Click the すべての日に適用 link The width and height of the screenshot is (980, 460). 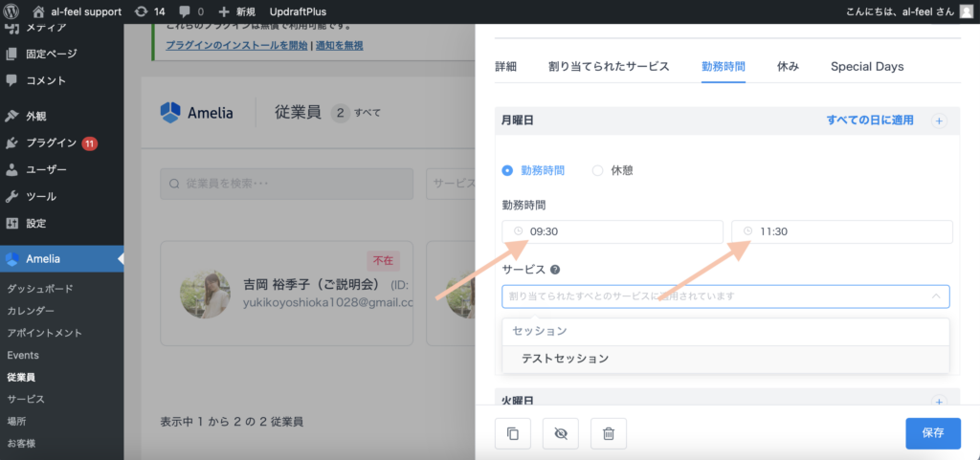tap(869, 120)
